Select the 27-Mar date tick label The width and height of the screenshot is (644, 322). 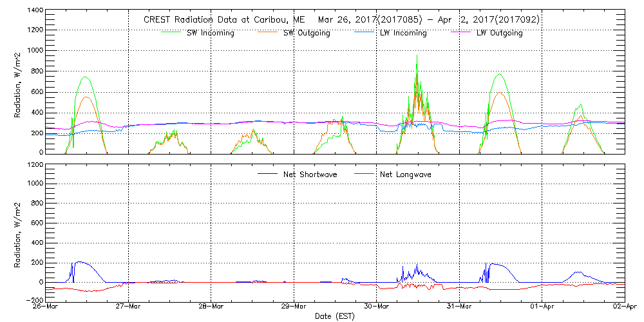pyautogui.click(x=128, y=307)
